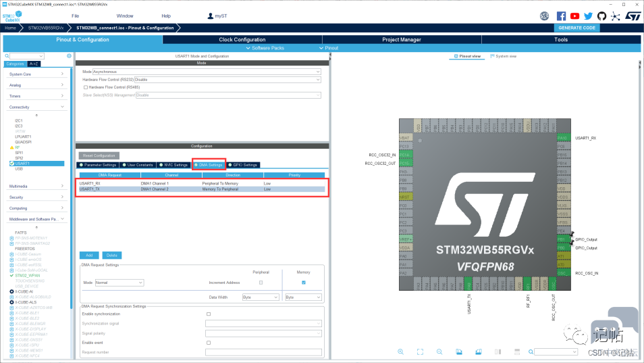Click download icon beside FP-SNS-MOTENV1
This screenshot has height=363, width=644.
click(11, 238)
